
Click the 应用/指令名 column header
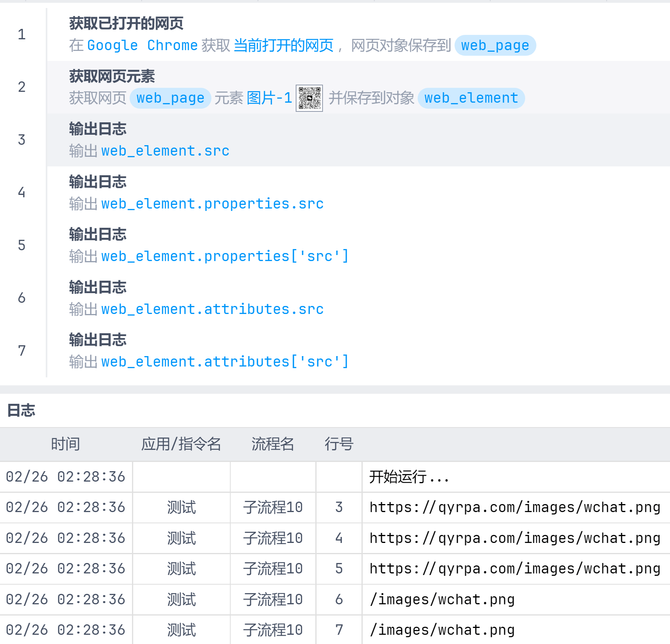click(181, 444)
